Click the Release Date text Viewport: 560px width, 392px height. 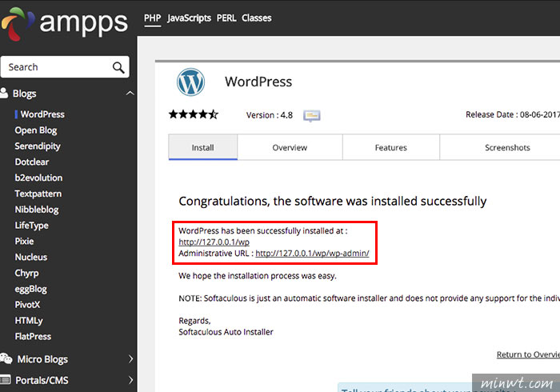[513, 114]
